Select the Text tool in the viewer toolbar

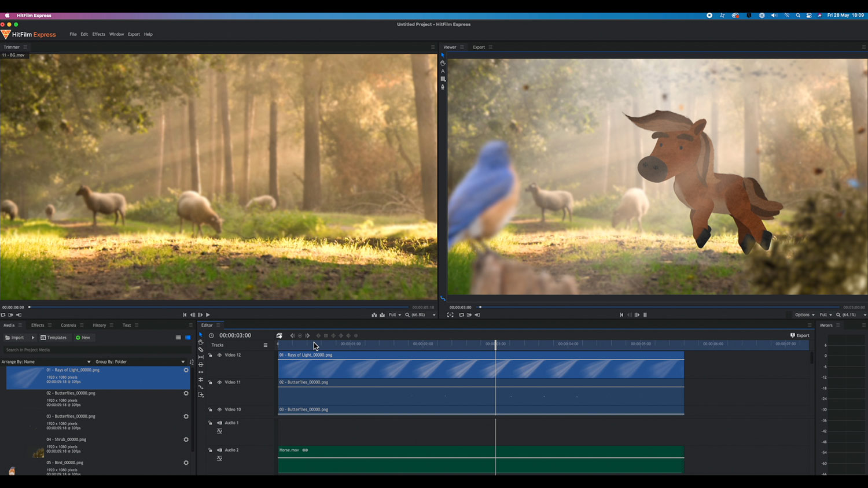[443, 71]
